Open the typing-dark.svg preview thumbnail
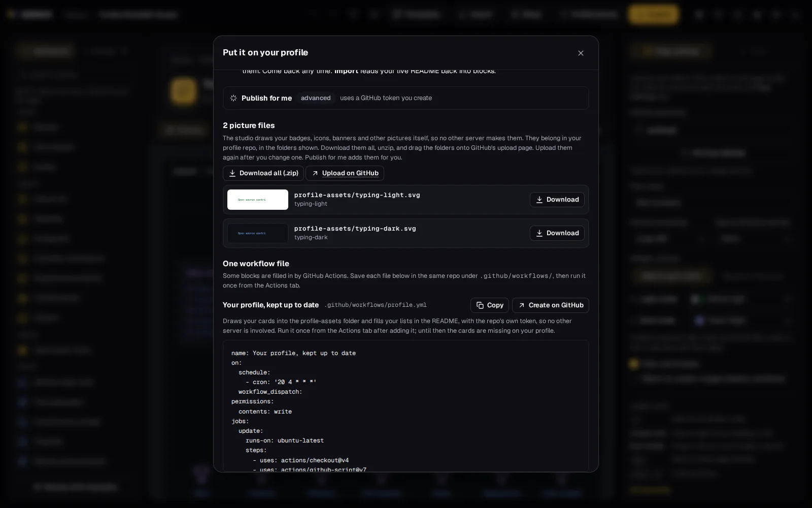 point(258,233)
